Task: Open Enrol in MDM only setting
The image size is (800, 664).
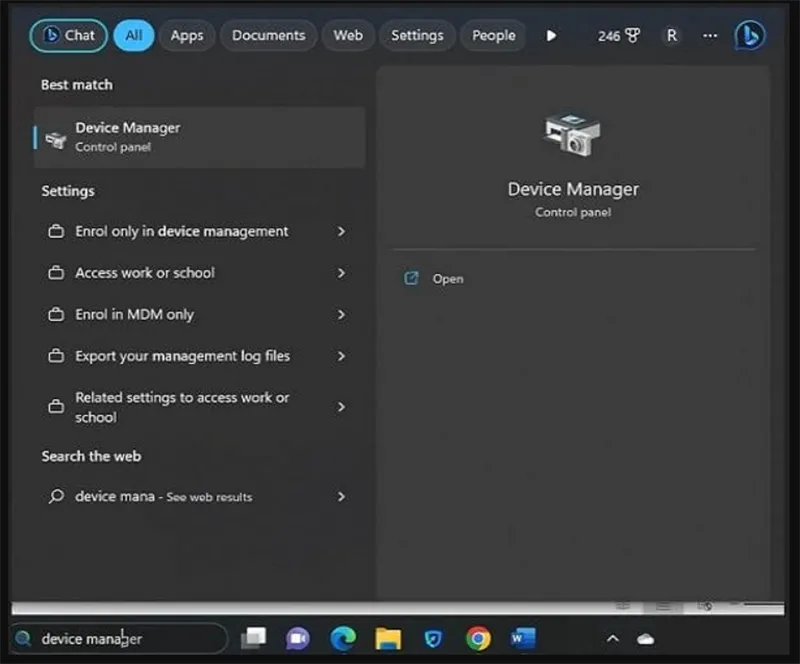Action: (199, 314)
